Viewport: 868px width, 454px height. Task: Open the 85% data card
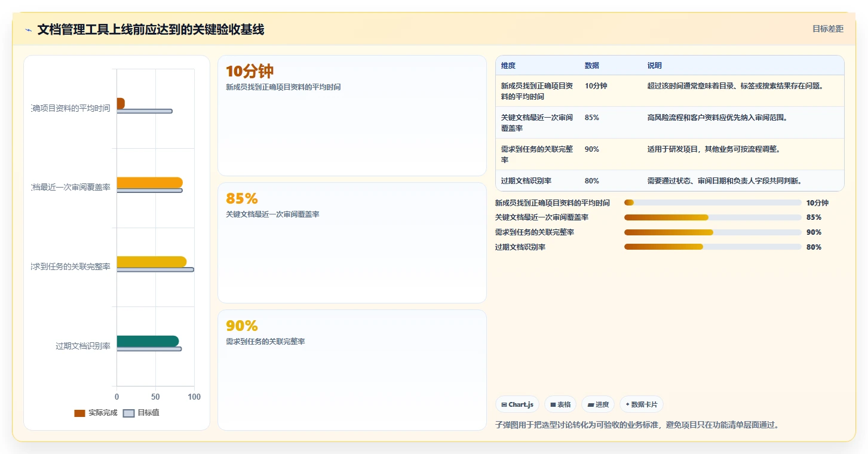tap(352, 243)
